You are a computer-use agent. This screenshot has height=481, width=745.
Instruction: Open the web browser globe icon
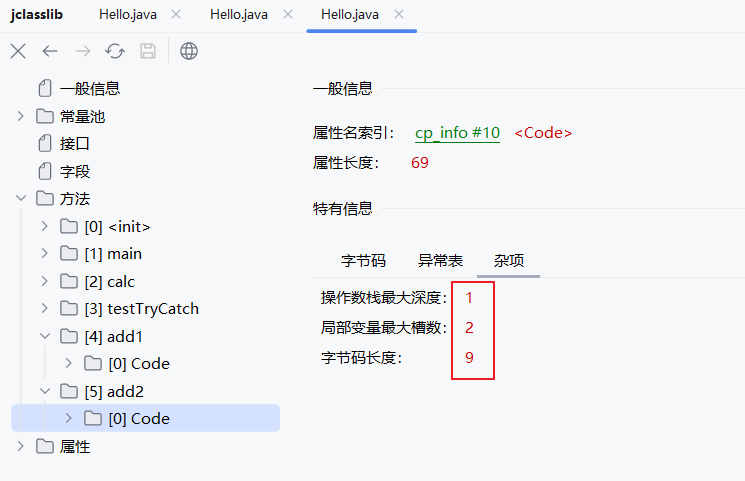click(x=189, y=51)
